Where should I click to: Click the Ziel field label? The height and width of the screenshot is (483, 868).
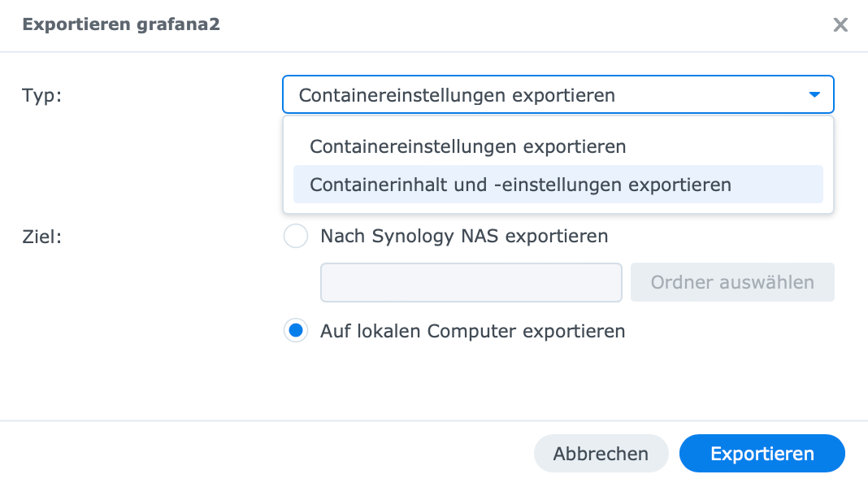click(x=41, y=237)
